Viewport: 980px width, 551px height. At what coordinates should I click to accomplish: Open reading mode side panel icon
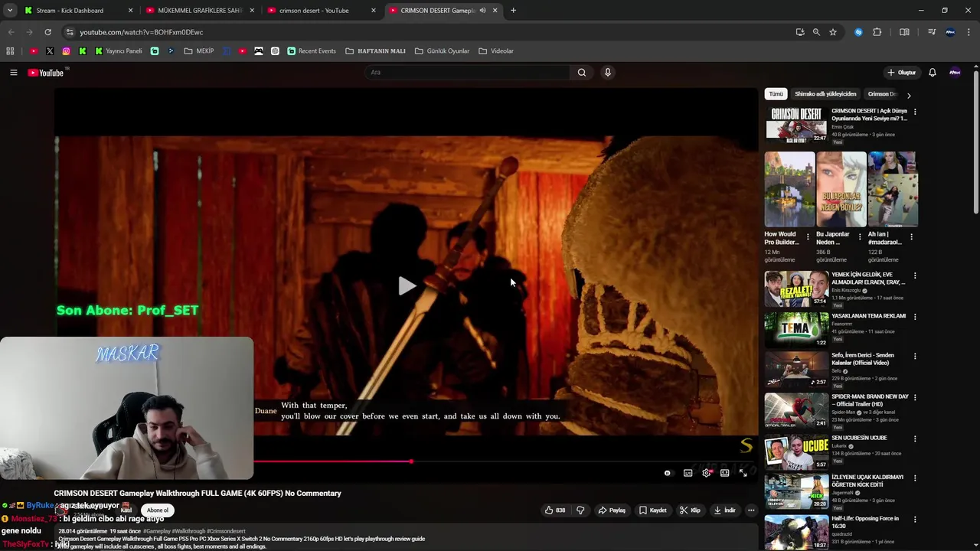(904, 32)
